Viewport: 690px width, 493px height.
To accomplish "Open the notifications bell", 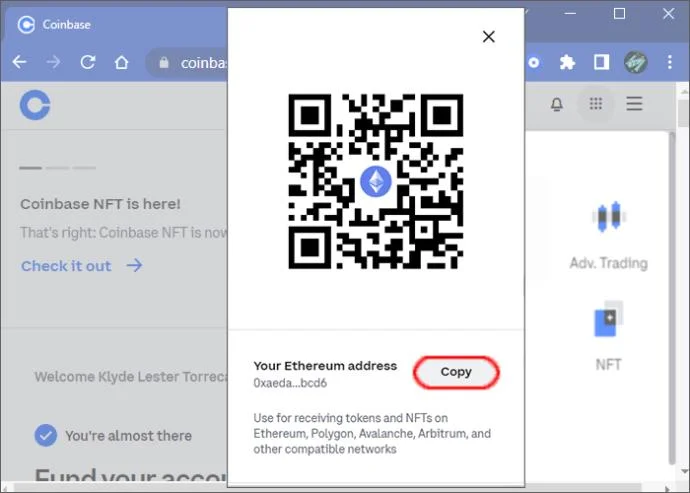I will click(x=557, y=104).
